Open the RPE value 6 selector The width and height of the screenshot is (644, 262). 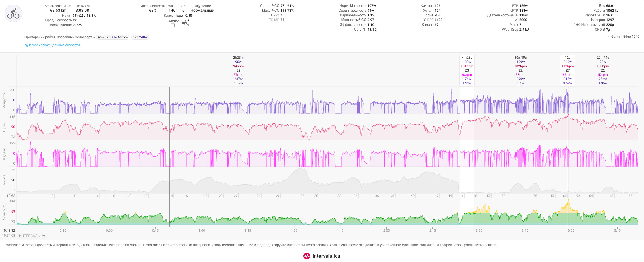point(183,11)
